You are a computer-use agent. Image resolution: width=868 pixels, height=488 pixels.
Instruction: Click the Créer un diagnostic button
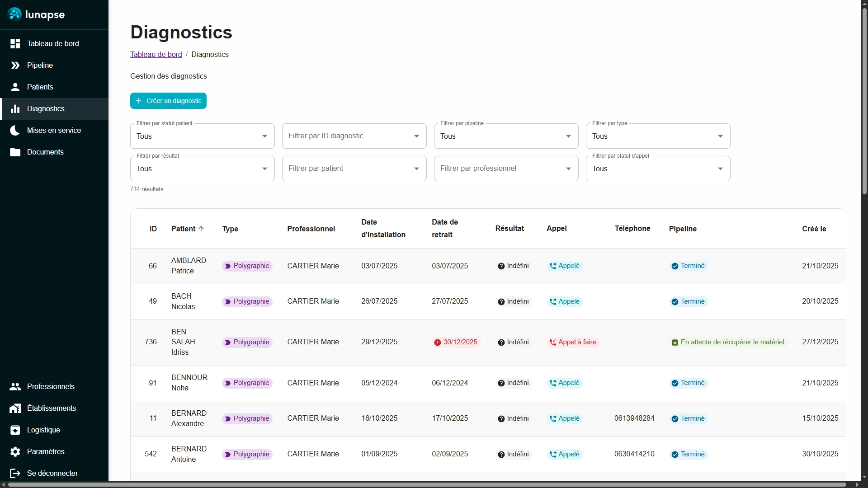[168, 101]
